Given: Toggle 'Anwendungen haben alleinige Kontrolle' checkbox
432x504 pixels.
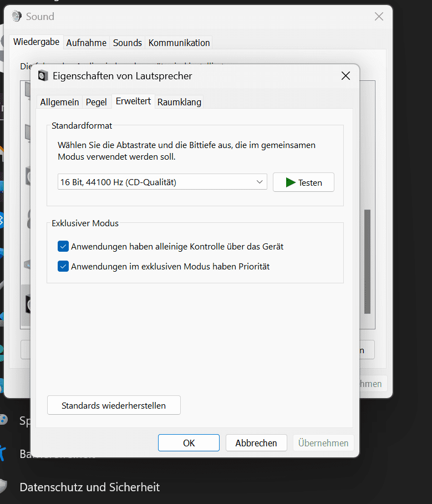Looking at the screenshot, I should 63,247.
